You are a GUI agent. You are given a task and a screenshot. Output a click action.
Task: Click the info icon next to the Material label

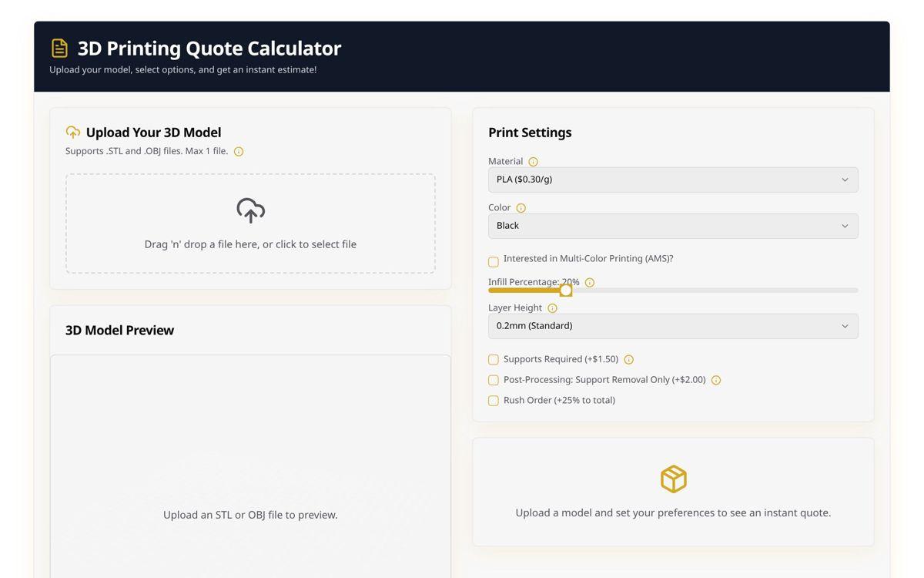533,162
